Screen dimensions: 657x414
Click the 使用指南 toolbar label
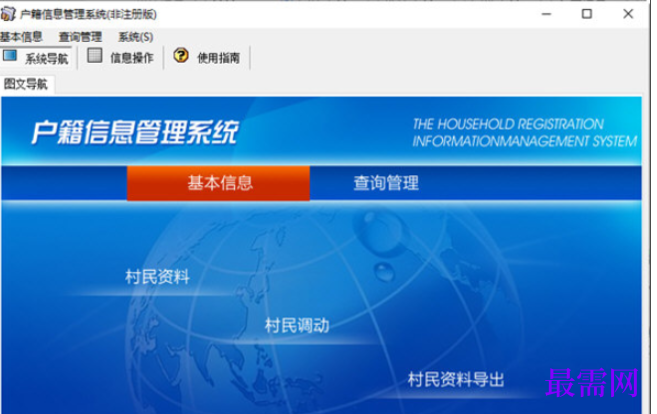(x=219, y=58)
